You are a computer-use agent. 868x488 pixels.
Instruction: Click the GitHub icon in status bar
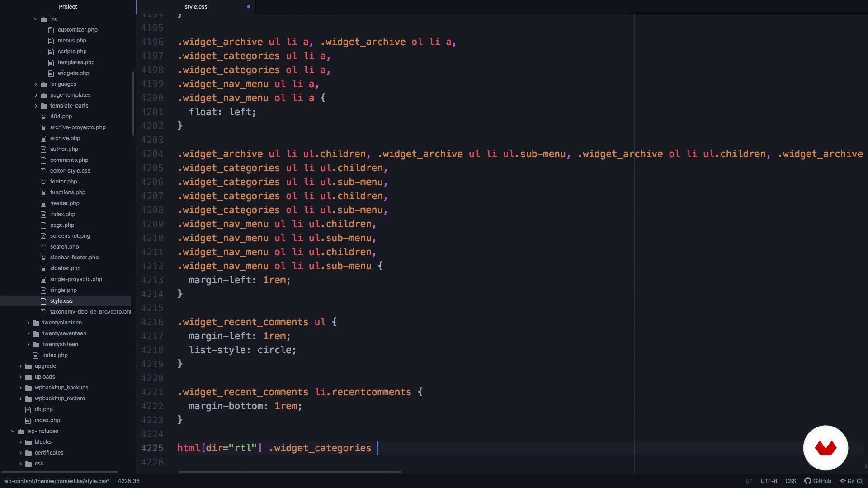(807, 481)
